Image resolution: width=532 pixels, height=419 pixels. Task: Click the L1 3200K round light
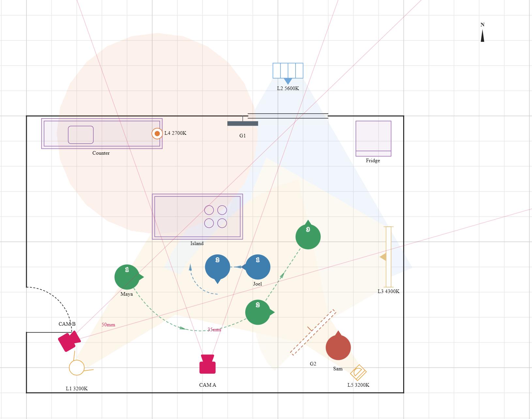click(77, 367)
